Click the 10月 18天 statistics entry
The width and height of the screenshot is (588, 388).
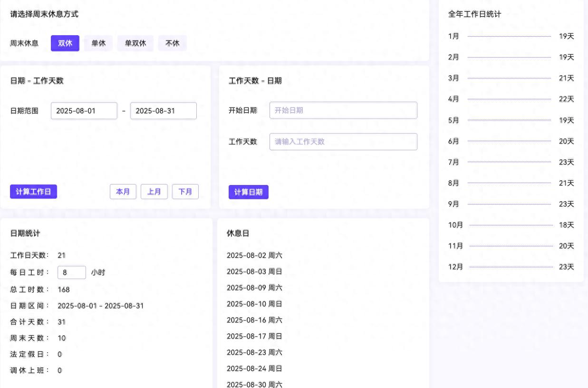click(x=511, y=225)
